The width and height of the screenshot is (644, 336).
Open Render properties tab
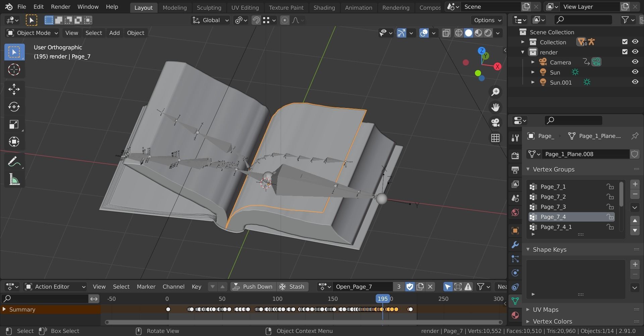pos(515,155)
